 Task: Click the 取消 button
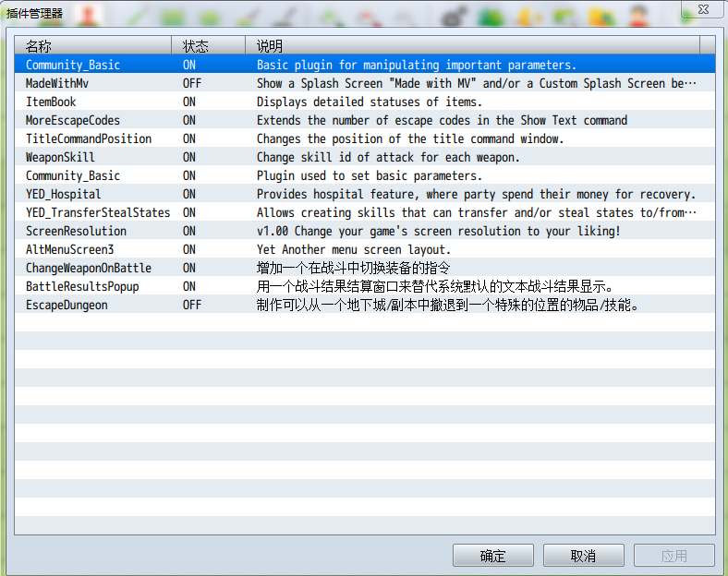(583, 555)
